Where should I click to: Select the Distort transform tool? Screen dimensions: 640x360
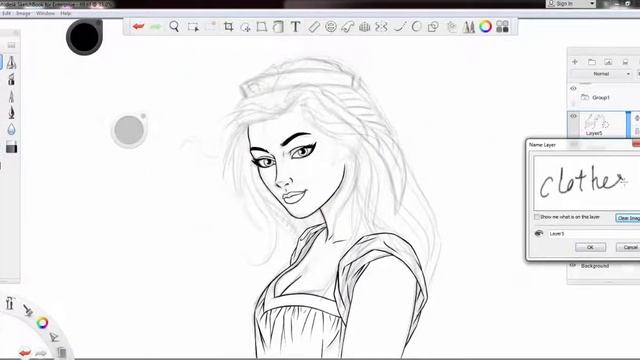pyautogui.click(x=262, y=27)
